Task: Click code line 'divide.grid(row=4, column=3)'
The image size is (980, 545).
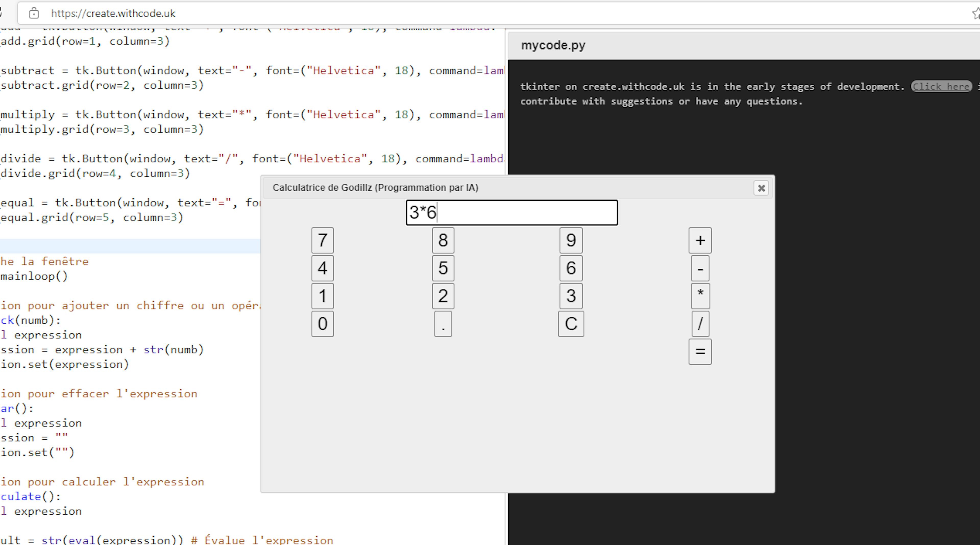Action: (95, 174)
